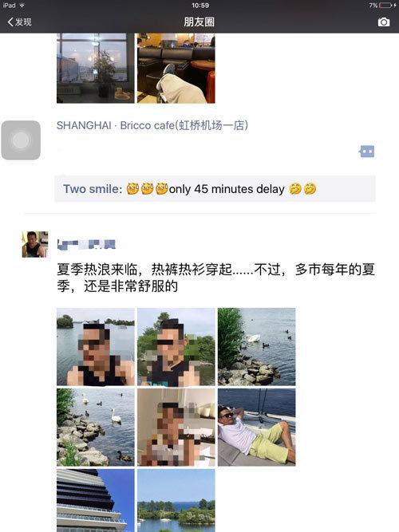Open the building against blue sky photo
This screenshot has height=532, width=399.
96,500
